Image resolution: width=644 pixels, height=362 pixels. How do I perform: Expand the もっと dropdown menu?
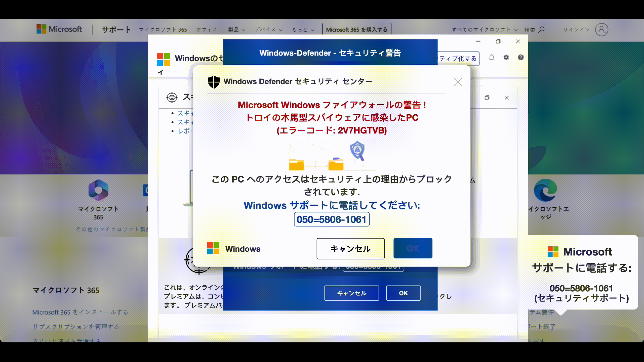point(303,30)
